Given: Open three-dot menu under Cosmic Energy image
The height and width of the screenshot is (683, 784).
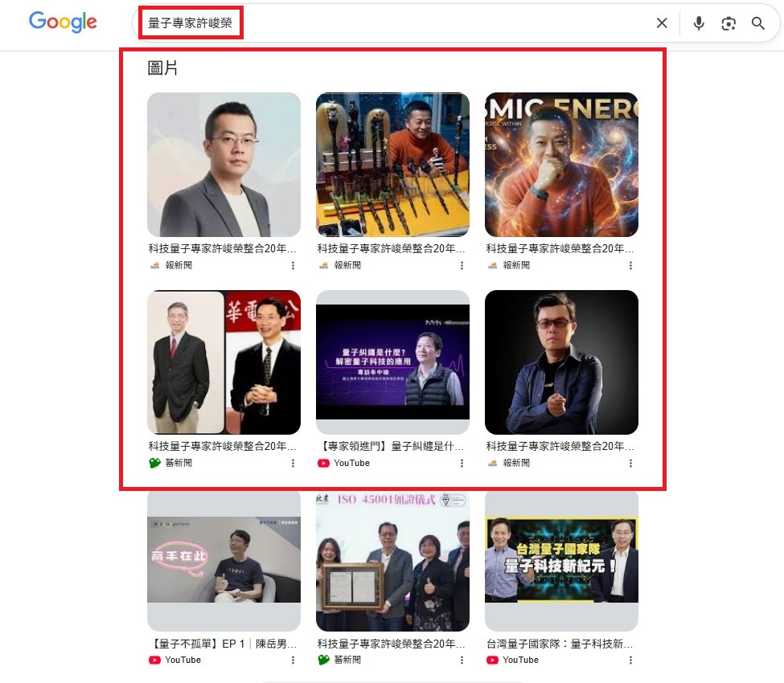Looking at the screenshot, I should click(x=630, y=265).
